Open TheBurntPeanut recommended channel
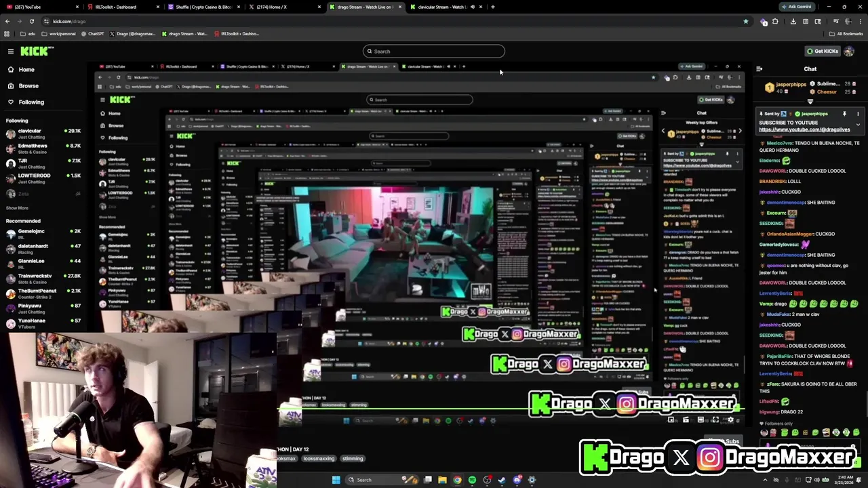The width and height of the screenshot is (868, 488). pos(42,293)
